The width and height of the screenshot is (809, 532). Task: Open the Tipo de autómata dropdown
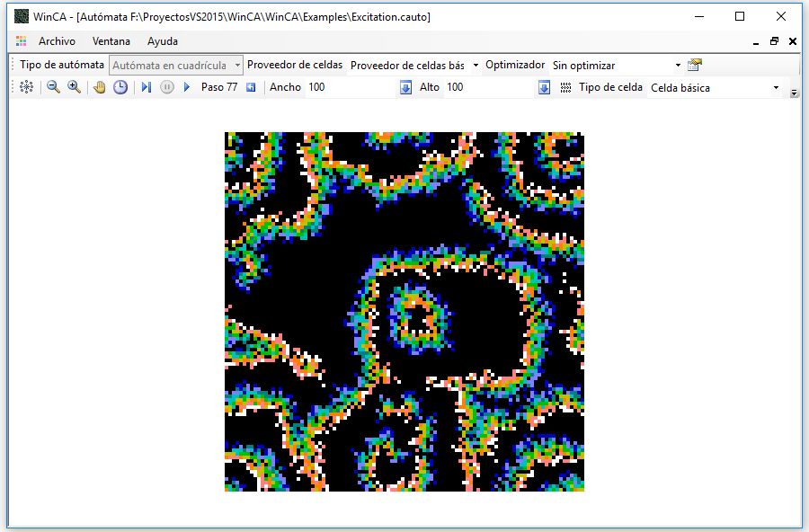pos(175,66)
